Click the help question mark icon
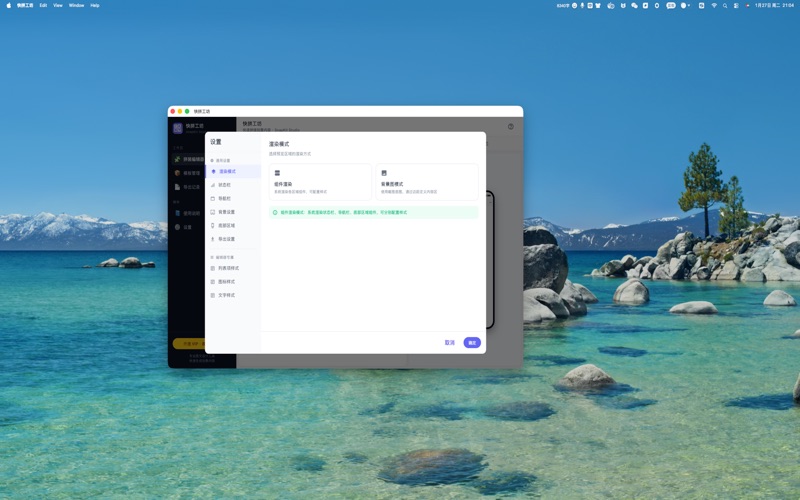 510,127
